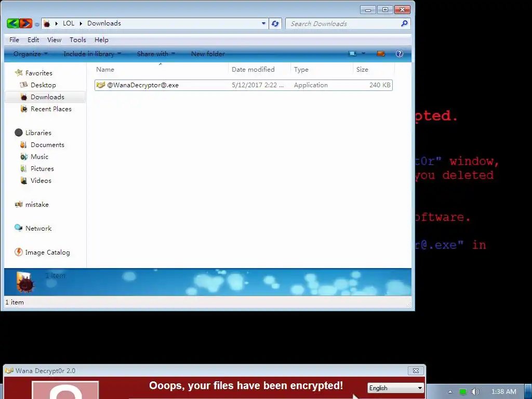Select Favorites in the navigation pane

click(38, 73)
